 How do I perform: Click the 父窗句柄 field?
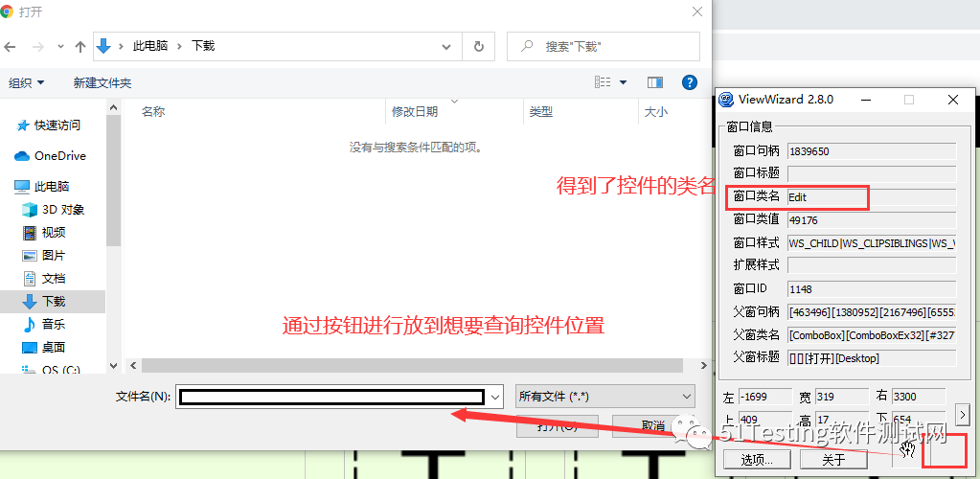[x=872, y=312]
